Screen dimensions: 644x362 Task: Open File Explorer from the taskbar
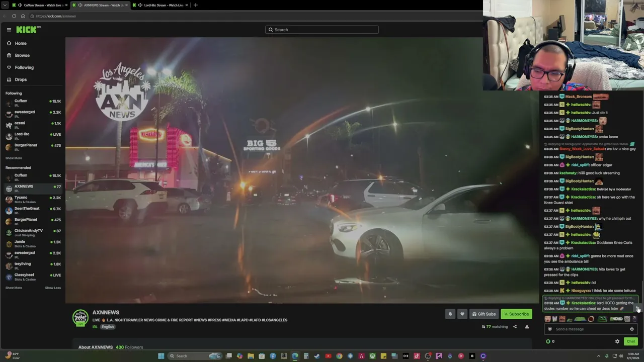tap(251, 356)
